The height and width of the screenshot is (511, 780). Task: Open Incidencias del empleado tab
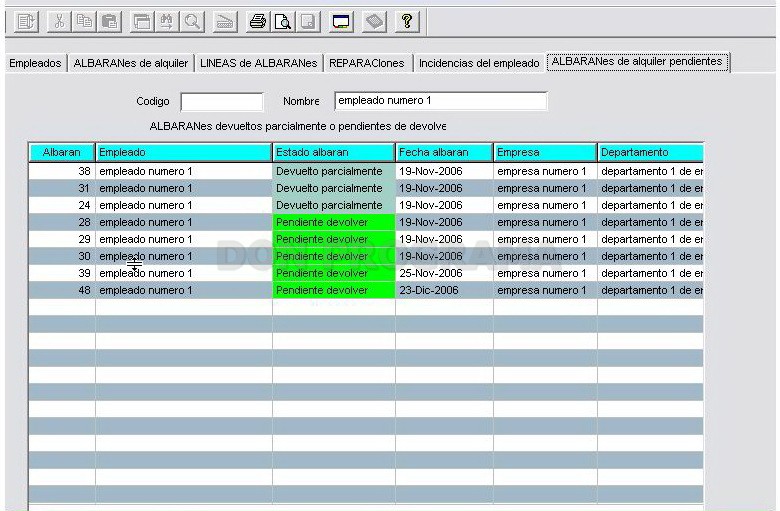479,63
